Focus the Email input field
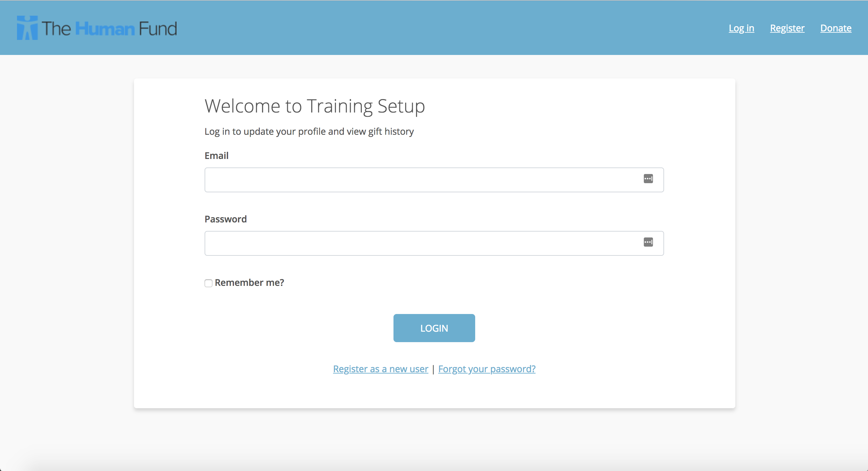This screenshot has width=868, height=471. 434,180
